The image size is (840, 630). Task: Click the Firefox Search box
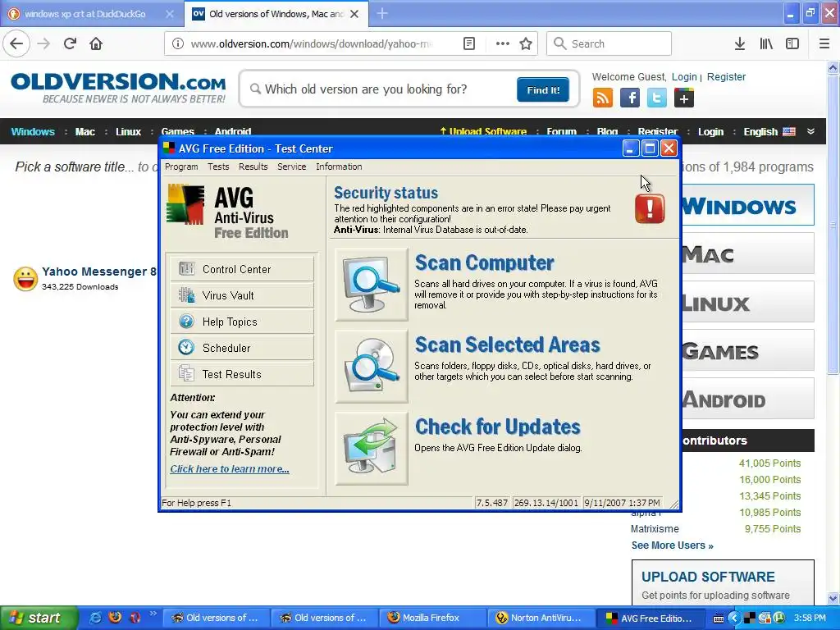tap(609, 43)
